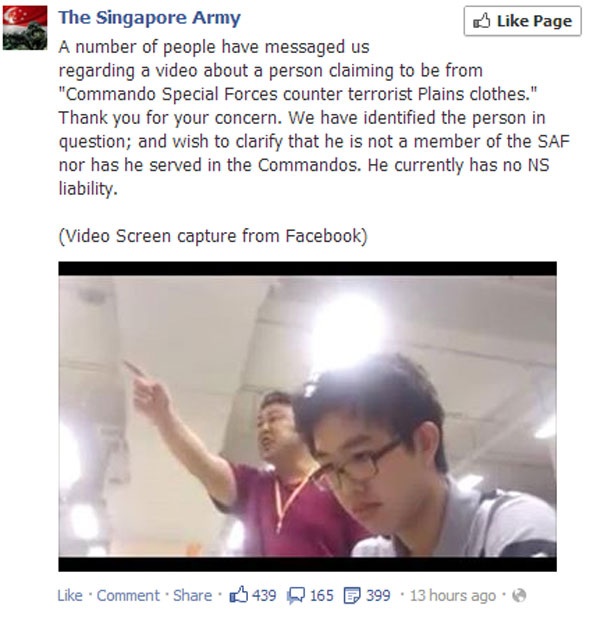Viewport: 600px width, 619px height.
Task: View the 439 likes count
Action: pyautogui.click(x=264, y=595)
